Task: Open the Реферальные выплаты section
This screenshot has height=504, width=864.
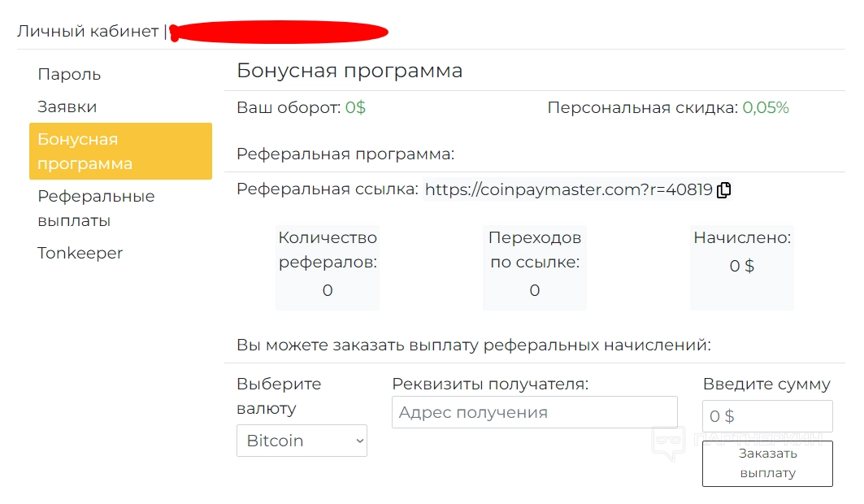Action: (x=96, y=208)
